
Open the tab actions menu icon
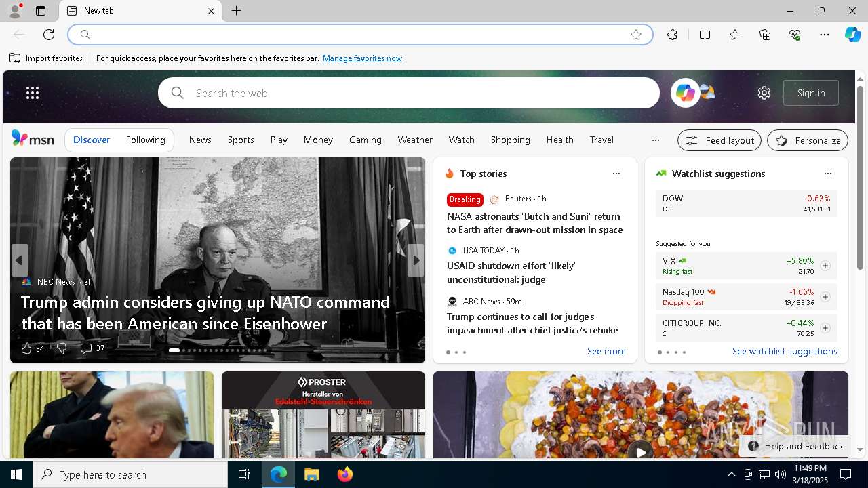[x=41, y=11]
